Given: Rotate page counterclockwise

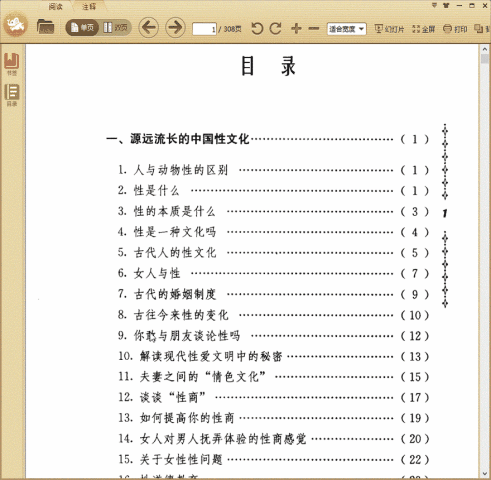Looking at the screenshot, I should point(257,29).
